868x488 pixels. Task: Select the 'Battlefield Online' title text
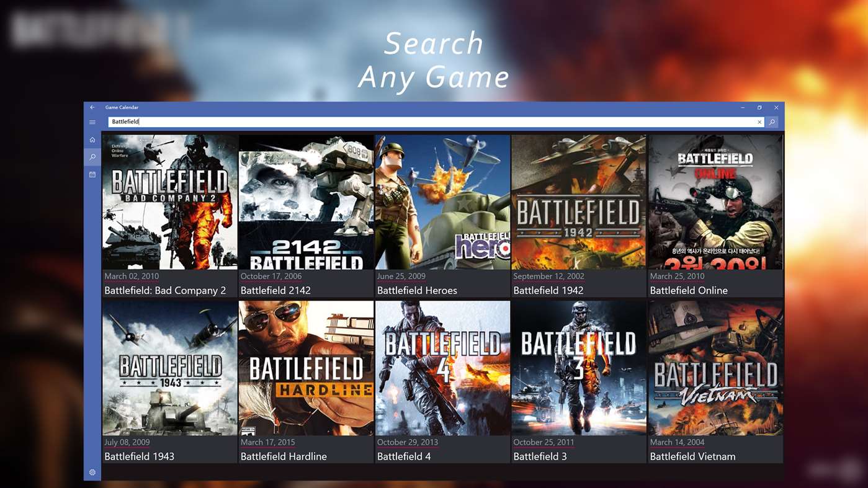(689, 290)
